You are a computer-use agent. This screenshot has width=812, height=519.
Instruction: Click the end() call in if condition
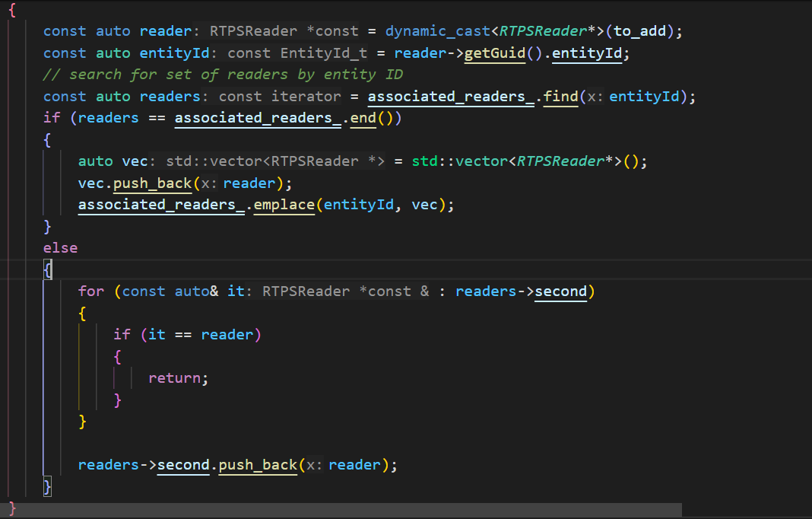click(x=363, y=118)
